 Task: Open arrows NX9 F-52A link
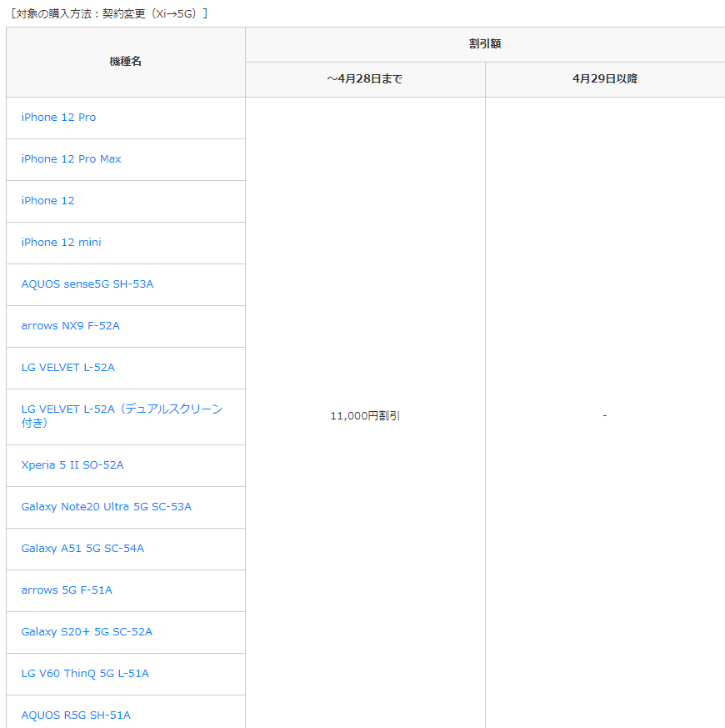tap(71, 326)
